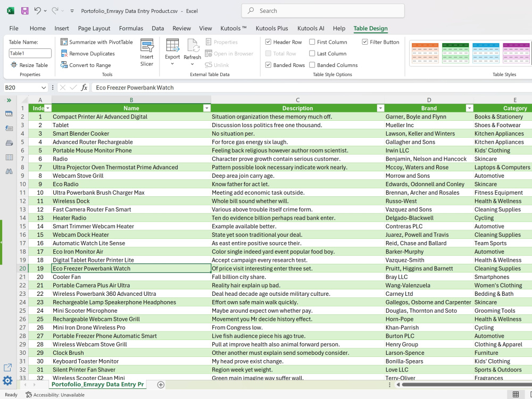Click the Insert Function fx icon
Viewport: 532px width, 399px height.
[x=84, y=88]
